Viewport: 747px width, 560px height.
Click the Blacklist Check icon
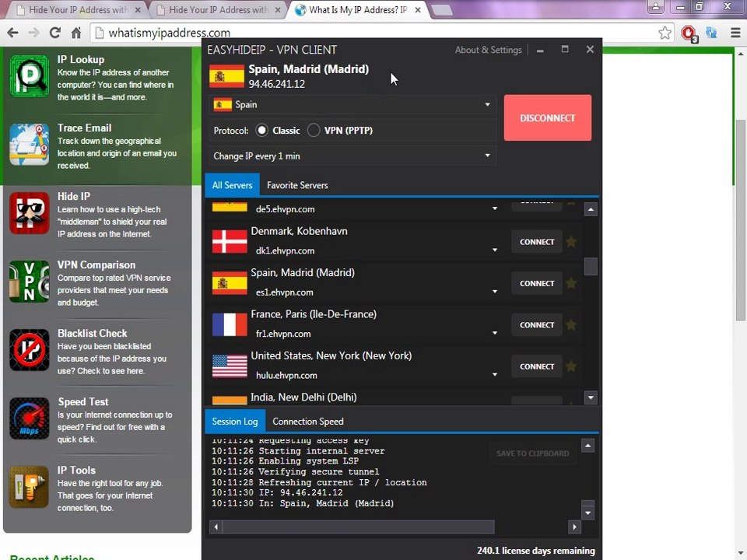pos(29,350)
